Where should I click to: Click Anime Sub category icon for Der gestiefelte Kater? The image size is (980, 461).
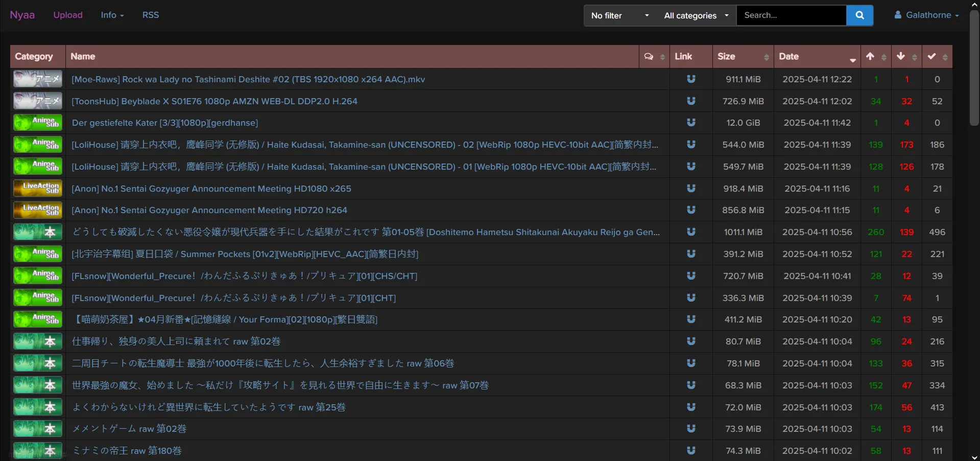[38, 123]
